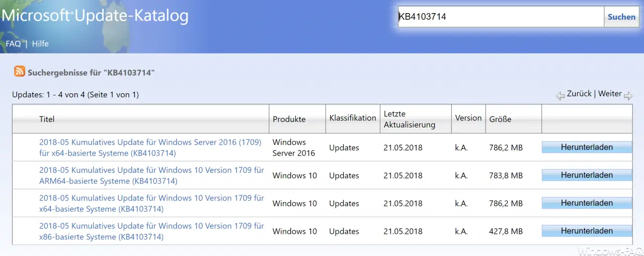Click the orange RSS feed icon
Viewport: 644px width, 256px height.
coord(20,72)
